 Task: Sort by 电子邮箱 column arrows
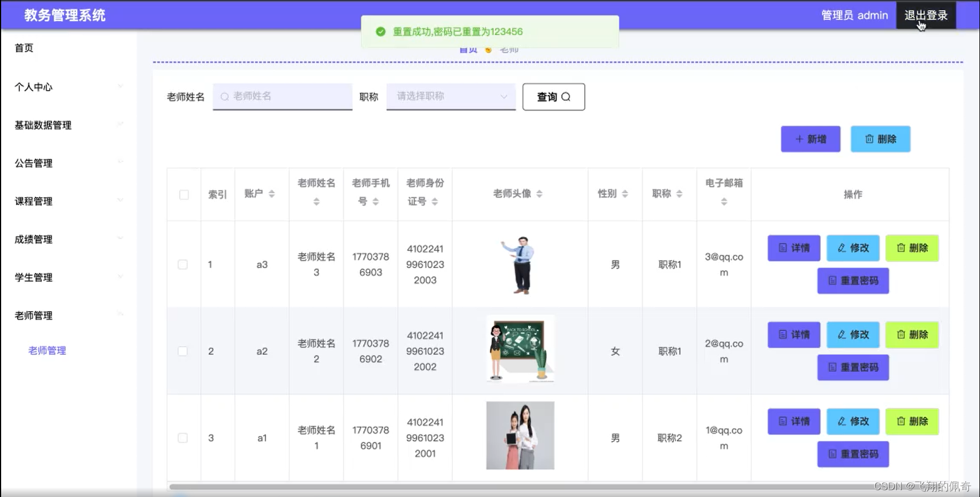(724, 202)
